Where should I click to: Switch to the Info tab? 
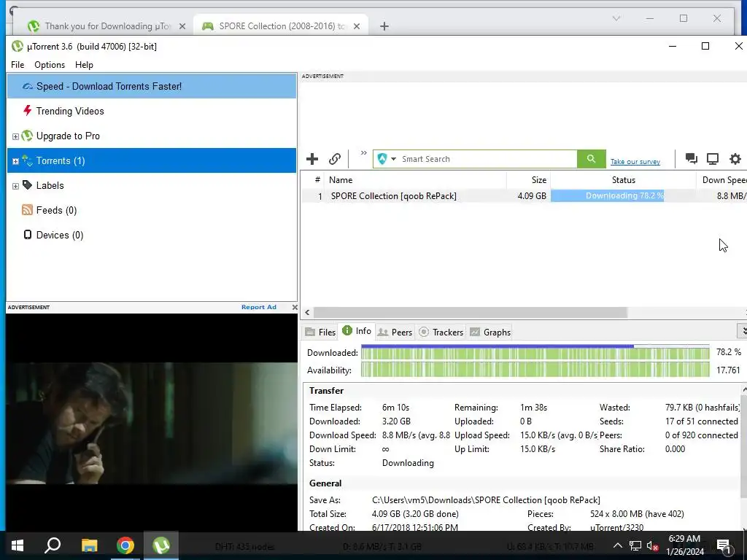point(357,331)
